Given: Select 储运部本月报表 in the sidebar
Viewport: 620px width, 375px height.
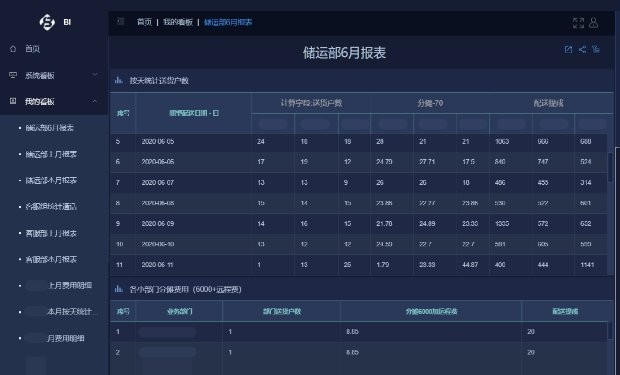Looking at the screenshot, I should (x=51, y=180).
